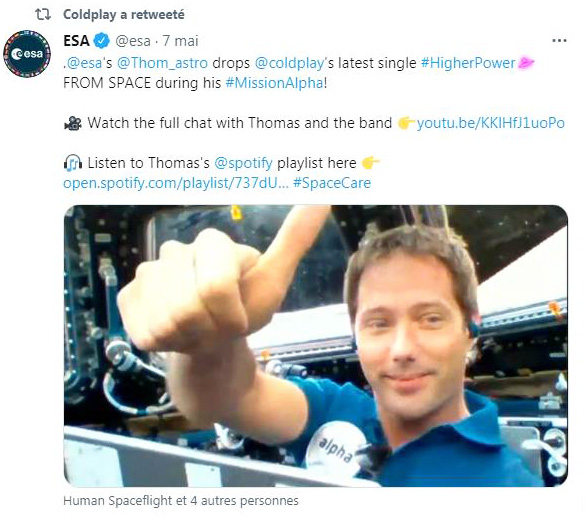Select the #MissionAlpha hashtag
Screen dimensions: 585x518
coord(274,83)
